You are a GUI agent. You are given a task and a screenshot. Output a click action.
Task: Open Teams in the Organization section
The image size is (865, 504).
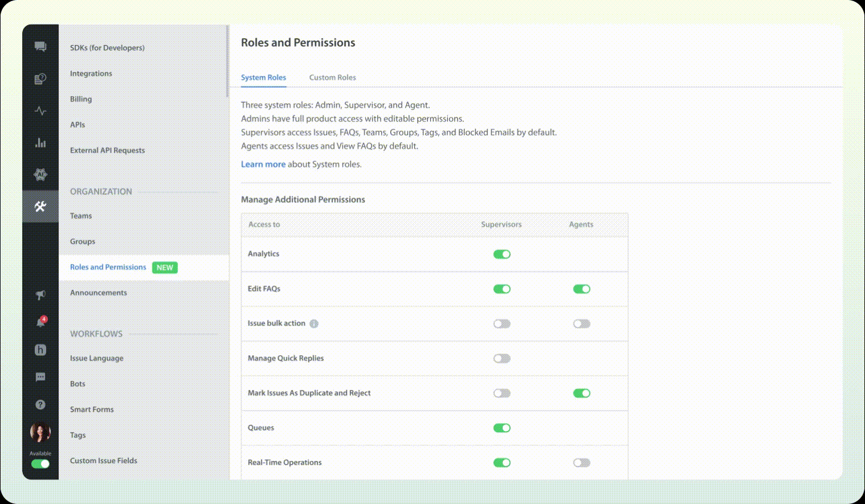(81, 216)
